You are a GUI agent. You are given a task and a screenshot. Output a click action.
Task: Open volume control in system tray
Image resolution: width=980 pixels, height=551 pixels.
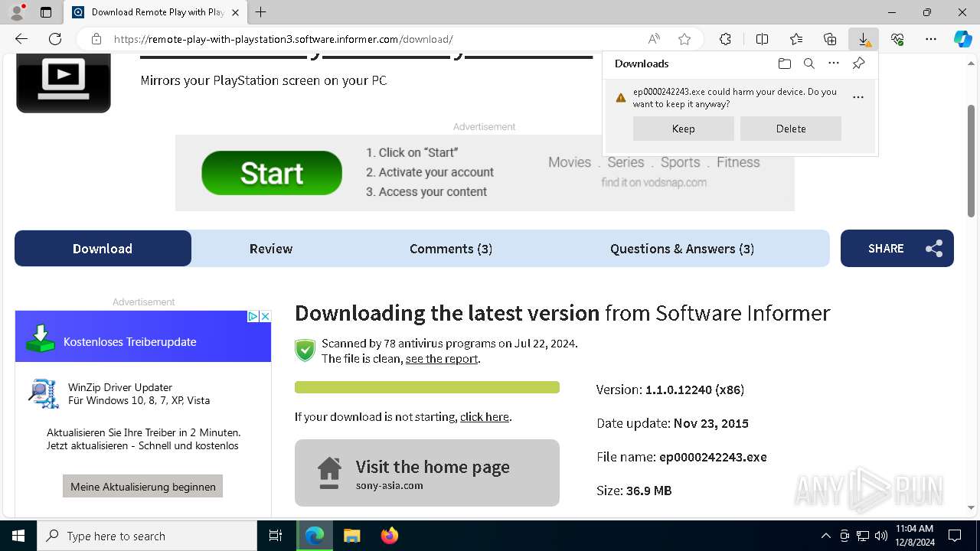pyautogui.click(x=880, y=536)
